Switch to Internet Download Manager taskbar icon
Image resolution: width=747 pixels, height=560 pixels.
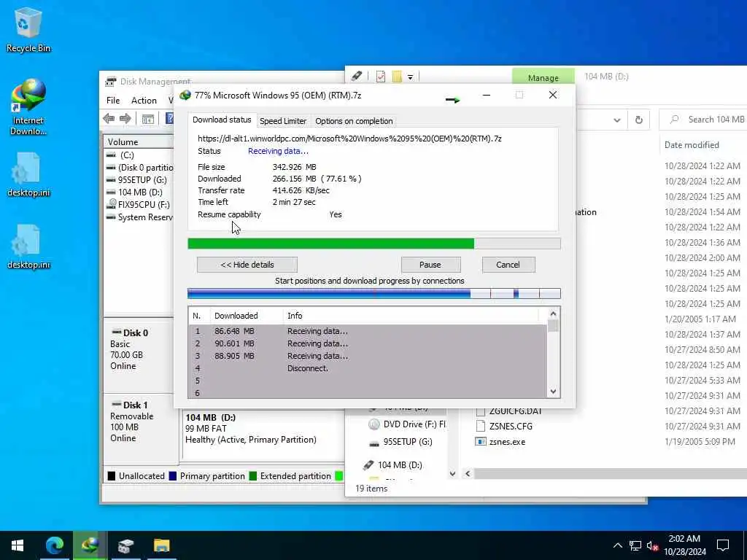90,545
